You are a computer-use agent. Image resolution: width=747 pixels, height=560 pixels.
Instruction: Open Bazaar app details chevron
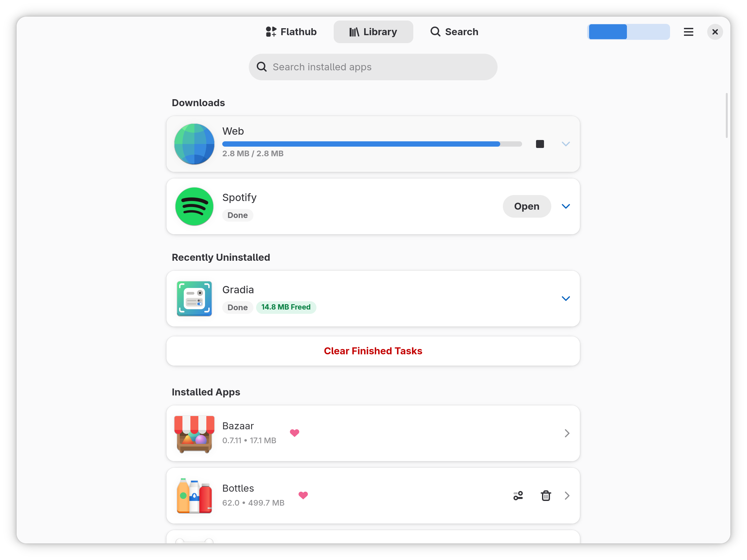tap(567, 433)
